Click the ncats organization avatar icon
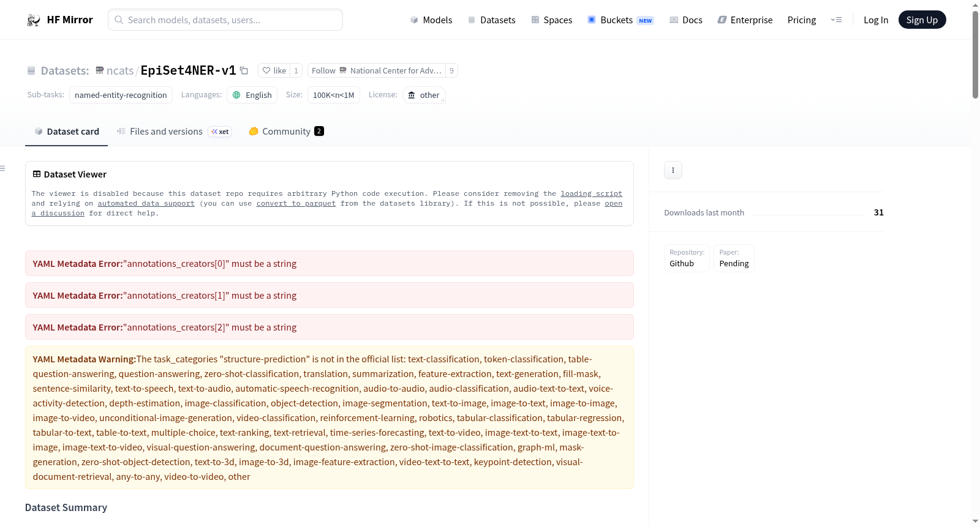 [100, 70]
